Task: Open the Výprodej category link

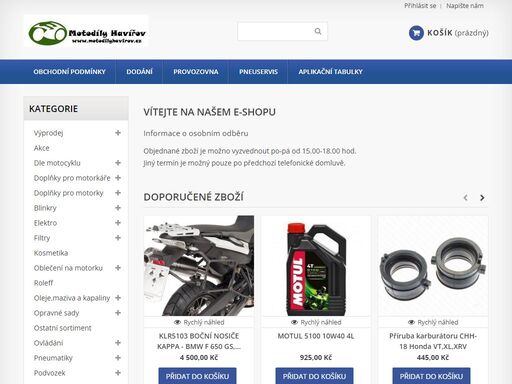Action: (49, 133)
